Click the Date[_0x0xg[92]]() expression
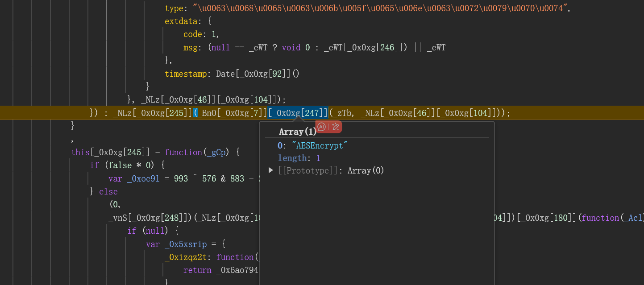The height and width of the screenshot is (285, 644). click(258, 74)
